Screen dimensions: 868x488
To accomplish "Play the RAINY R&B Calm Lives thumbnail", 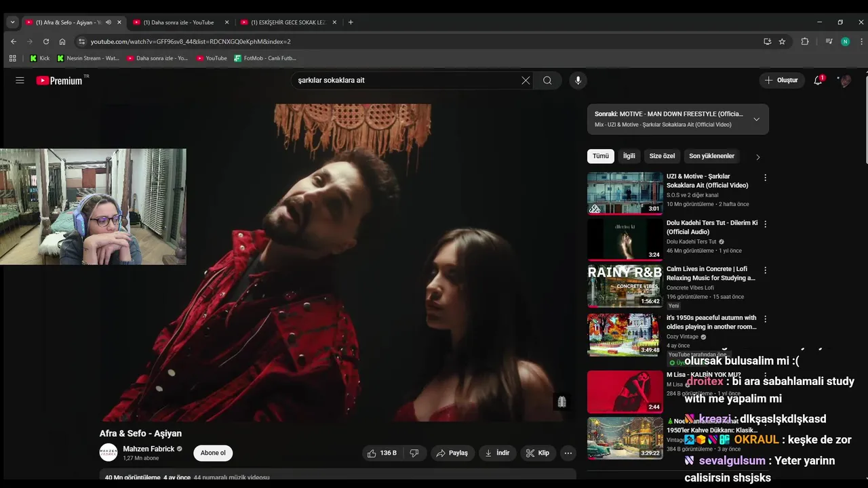I will point(625,285).
